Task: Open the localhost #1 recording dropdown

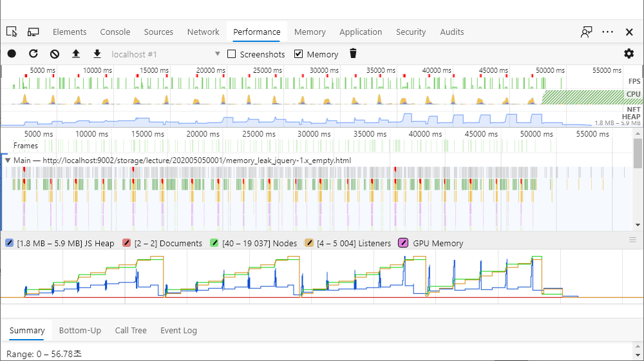Action: (166, 54)
